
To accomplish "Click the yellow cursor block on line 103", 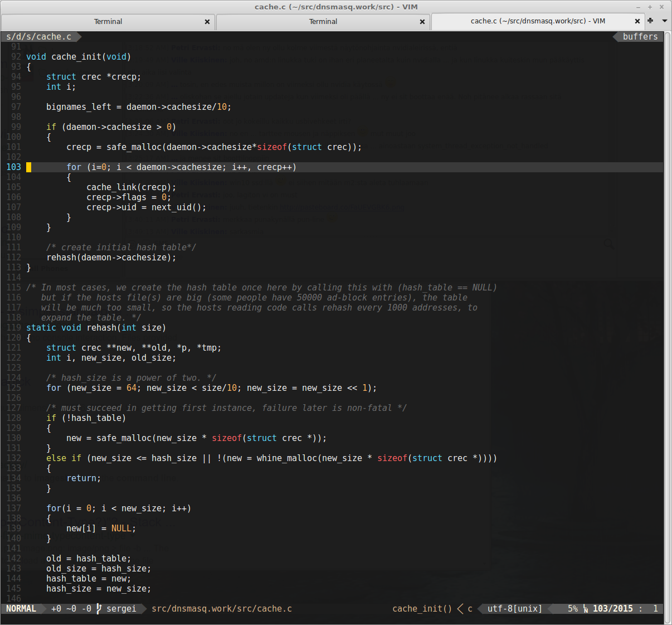I will 29,167.
